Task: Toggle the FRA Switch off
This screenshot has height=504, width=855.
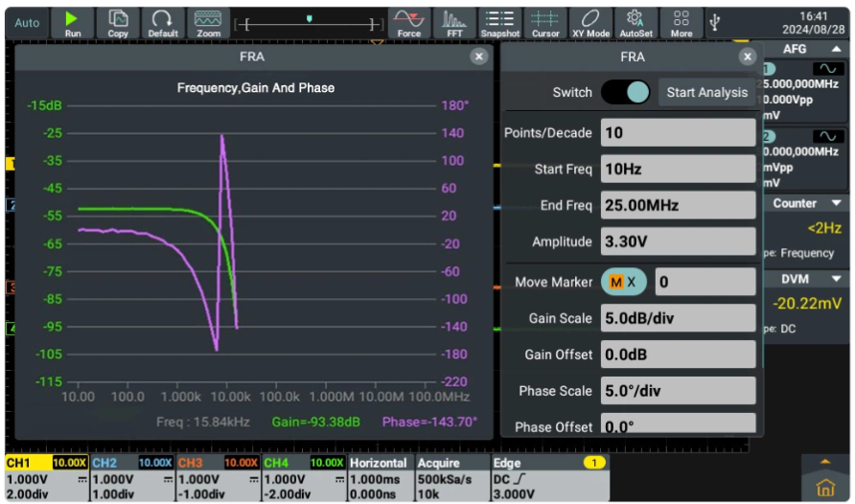Action: (x=625, y=92)
